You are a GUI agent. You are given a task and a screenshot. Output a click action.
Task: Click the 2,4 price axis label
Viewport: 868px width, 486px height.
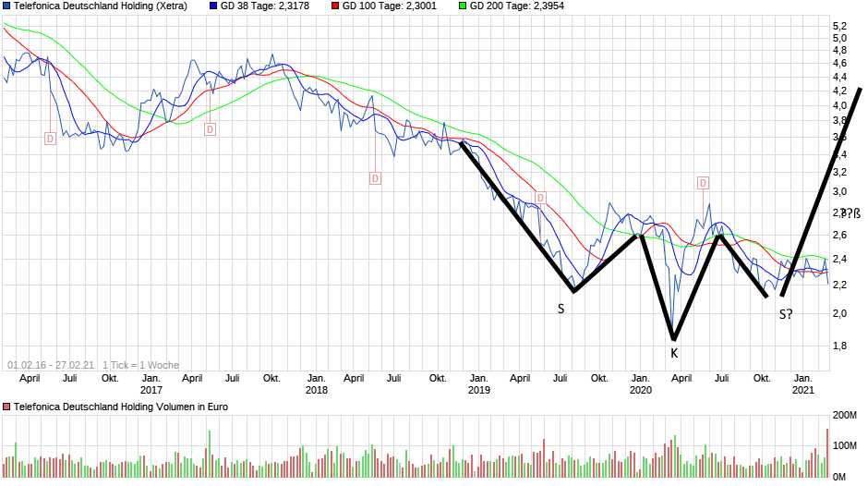pyautogui.click(x=839, y=259)
